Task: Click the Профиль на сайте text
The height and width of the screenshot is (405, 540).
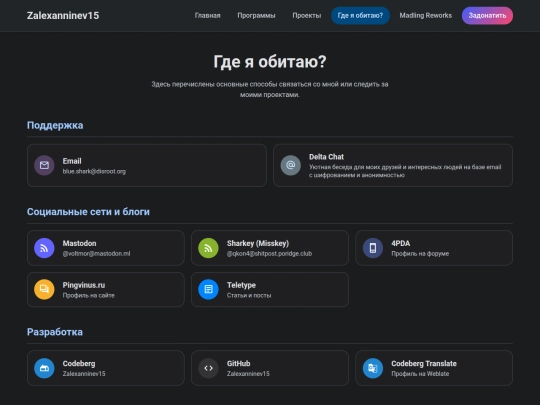Action: pyautogui.click(x=89, y=295)
